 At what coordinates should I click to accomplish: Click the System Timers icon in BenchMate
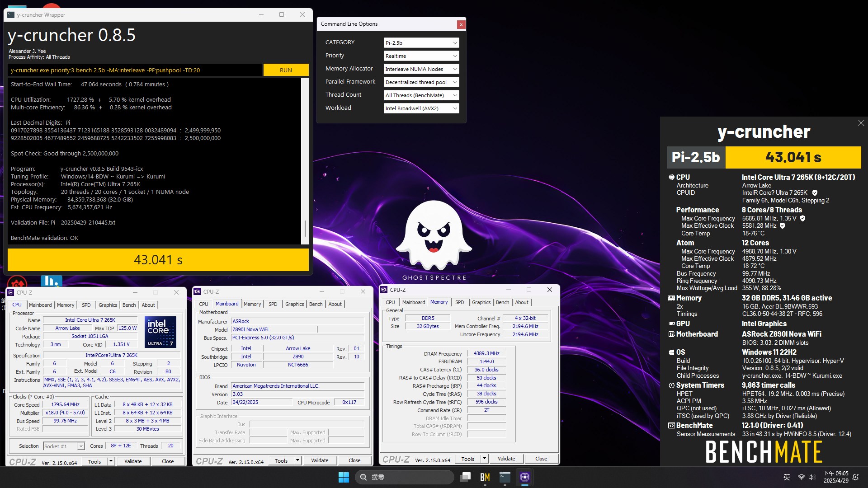point(671,385)
